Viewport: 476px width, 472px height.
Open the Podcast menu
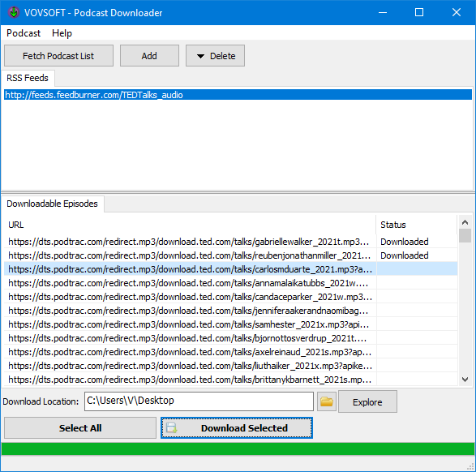point(24,33)
